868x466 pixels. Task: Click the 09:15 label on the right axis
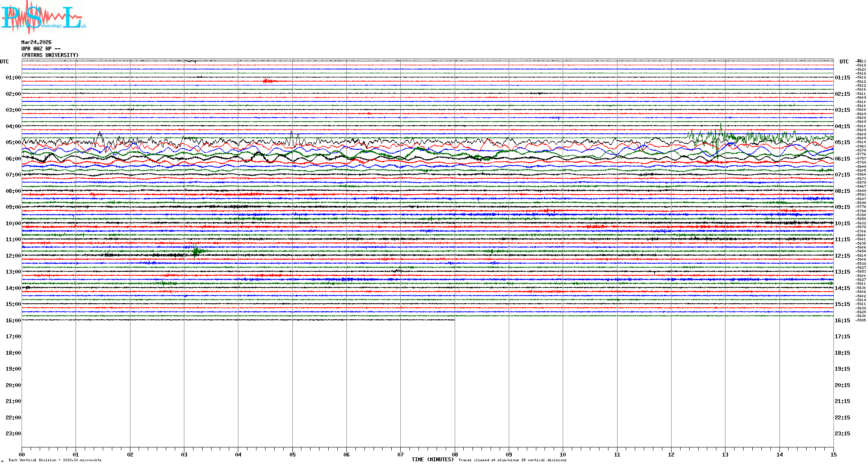point(842,207)
